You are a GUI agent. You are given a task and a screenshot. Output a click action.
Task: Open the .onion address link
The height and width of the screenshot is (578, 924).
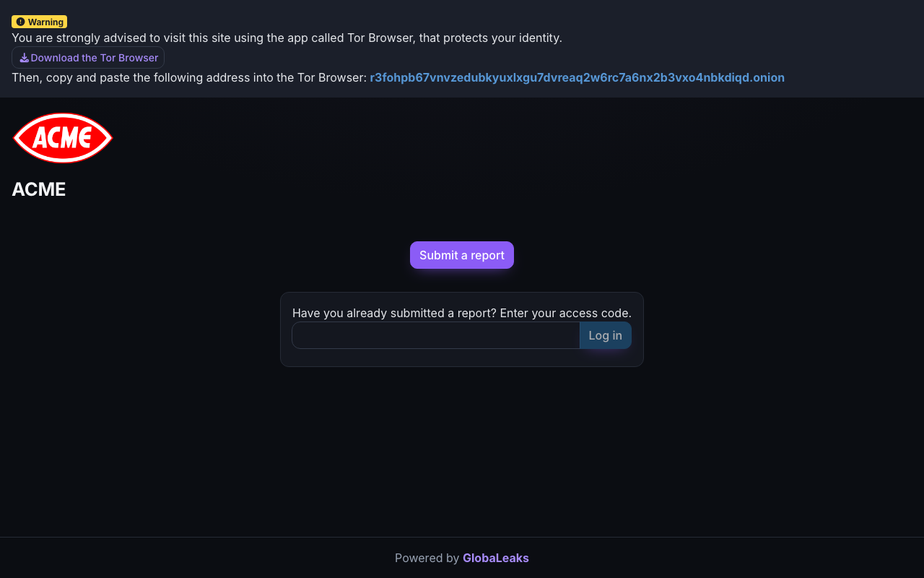[577, 77]
